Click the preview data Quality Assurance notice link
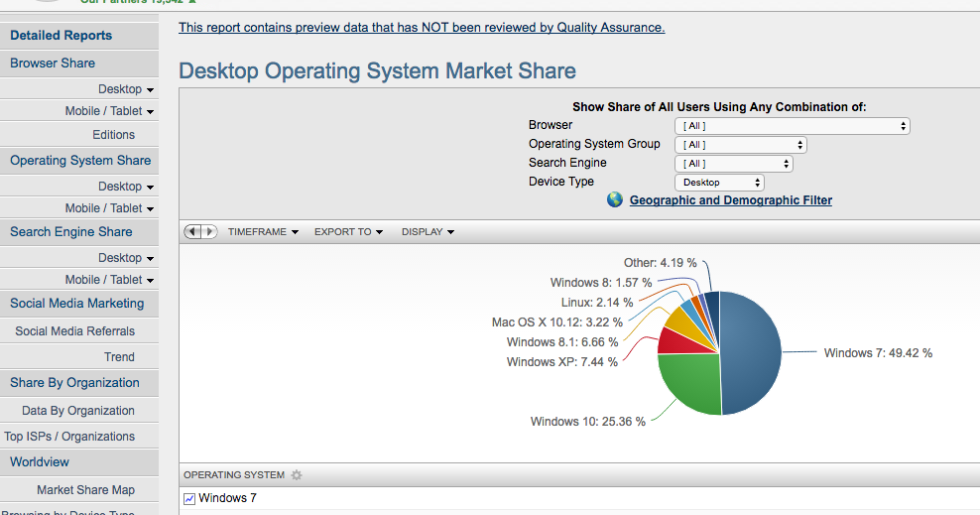Viewport: 980px width, 515px height. (422, 28)
